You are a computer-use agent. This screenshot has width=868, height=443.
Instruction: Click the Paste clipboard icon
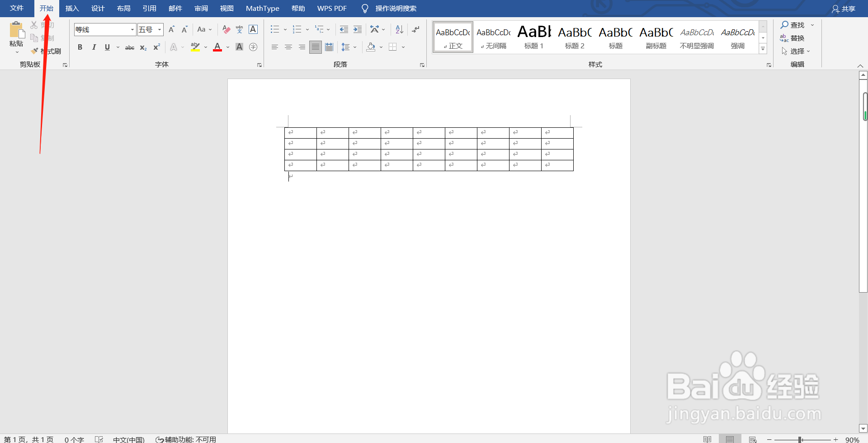point(16,30)
